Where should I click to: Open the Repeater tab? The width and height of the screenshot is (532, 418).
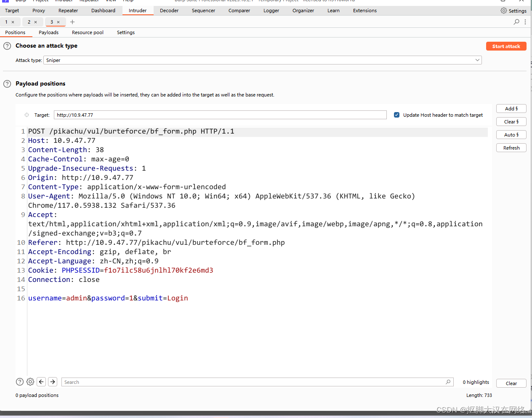pyautogui.click(x=68, y=11)
